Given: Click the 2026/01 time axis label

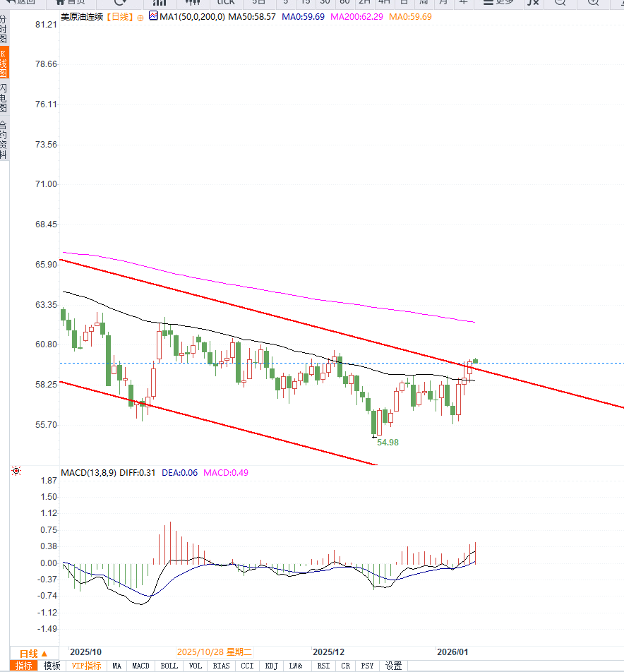Looking at the screenshot, I should click(x=452, y=652).
